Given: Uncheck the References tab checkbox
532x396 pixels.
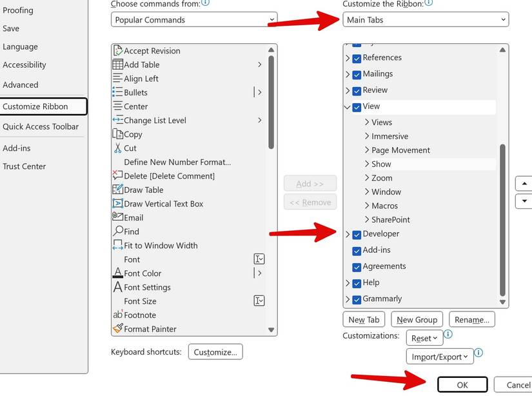Looking at the screenshot, I should [x=357, y=58].
